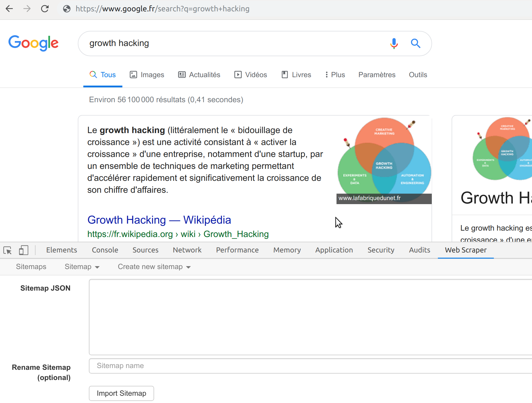The height and width of the screenshot is (403, 532).
Task: Click inside the Sitemap JSON textarea
Action: tap(310, 317)
